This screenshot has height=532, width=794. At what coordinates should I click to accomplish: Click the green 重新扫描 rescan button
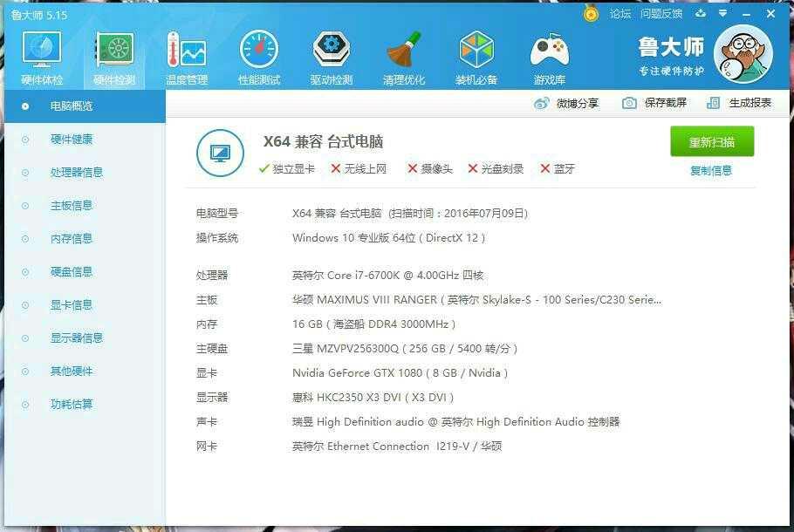tap(712, 142)
